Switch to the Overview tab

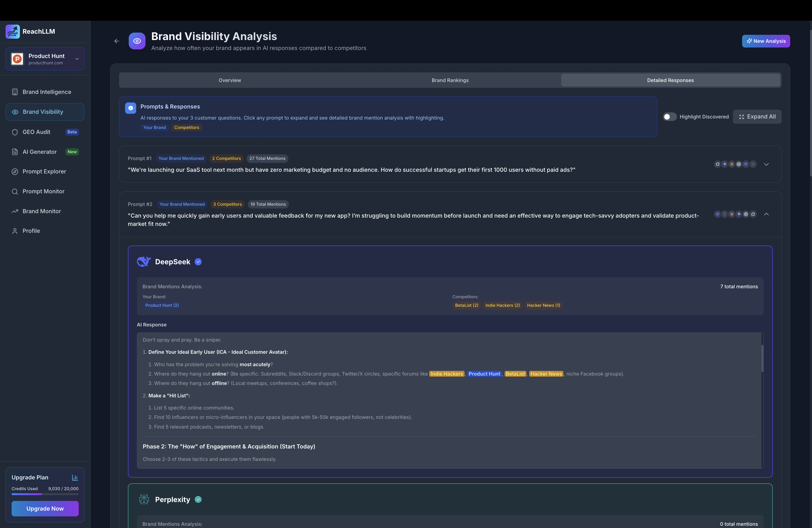pyautogui.click(x=230, y=80)
